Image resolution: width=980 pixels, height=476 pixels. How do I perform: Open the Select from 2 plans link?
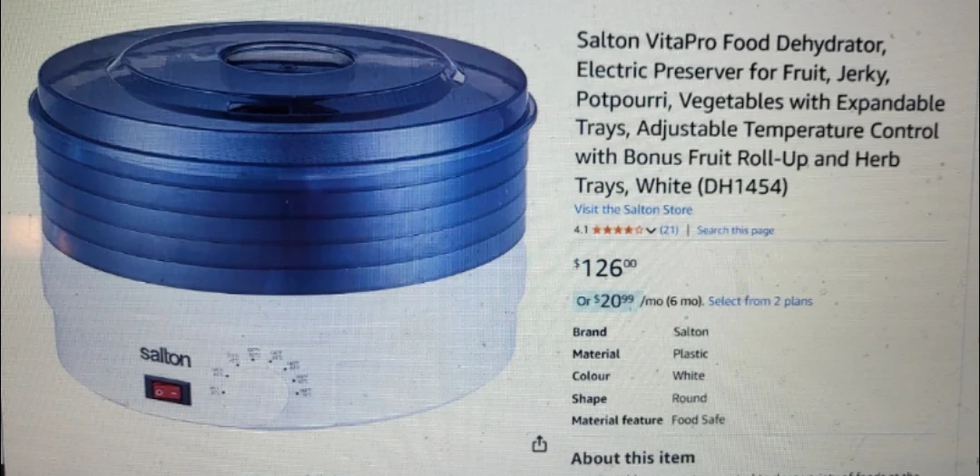point(760,301)
